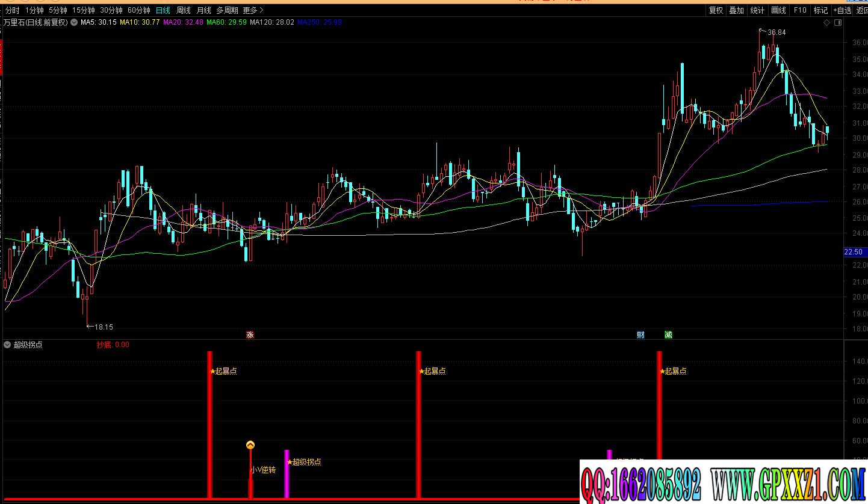Click the 小V逆转 arrow signal icon

pyautogui.click(x=250, y=445)
